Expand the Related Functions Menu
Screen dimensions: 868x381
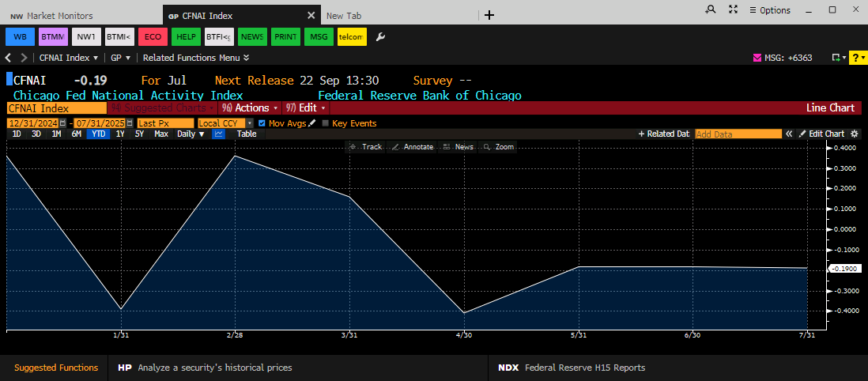pos(196,58)
